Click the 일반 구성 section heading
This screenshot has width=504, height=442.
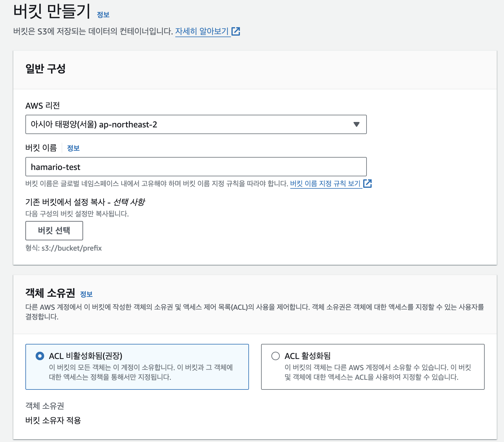(46, 69)
